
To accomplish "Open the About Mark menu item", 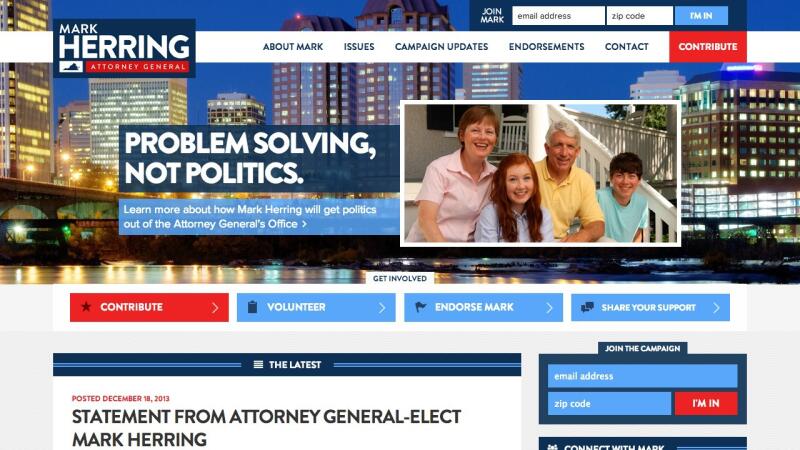I will click(293, 46).
